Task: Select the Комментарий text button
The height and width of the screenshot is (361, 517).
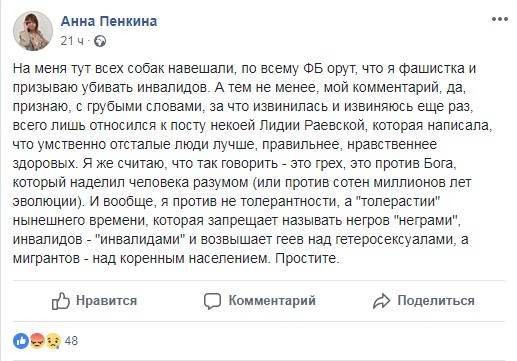Action: coord(272,300)
